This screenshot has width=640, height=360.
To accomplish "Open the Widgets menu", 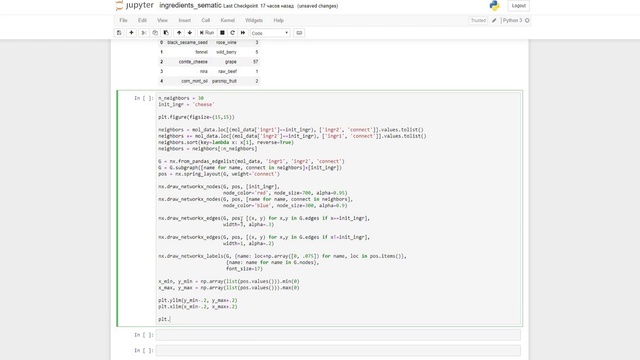I will pyautogui.click(x=254, y=20).
